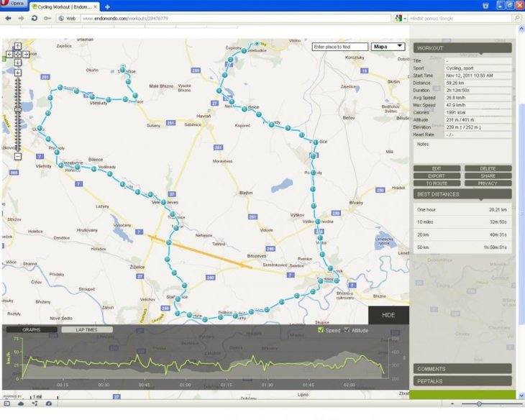Viewport: 525px width, 420px height.
Task: Click the Notes text area
Action: coord(462,151)
